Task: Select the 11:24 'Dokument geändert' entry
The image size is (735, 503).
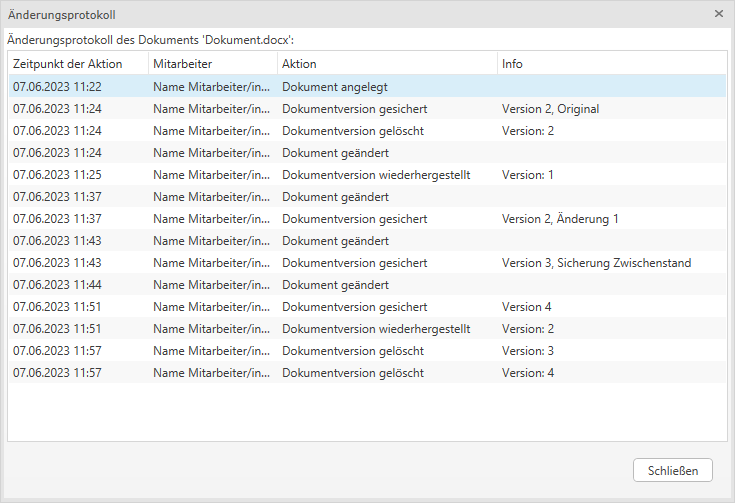Action: coord(335,153)
